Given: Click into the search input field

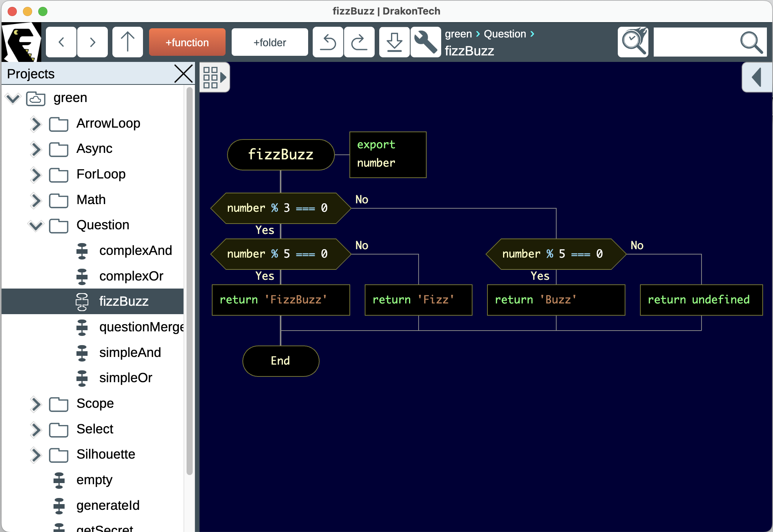Looking at the screenshot, I should click(x=694, y=42).
